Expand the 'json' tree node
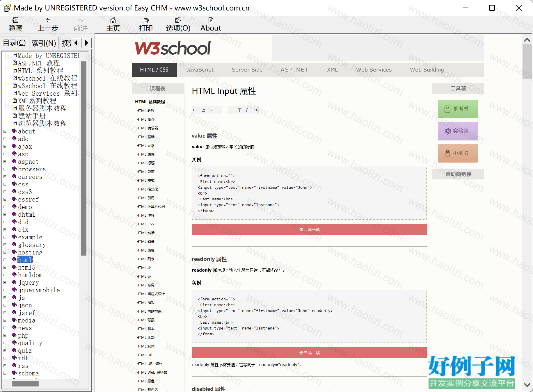This screenshot has height=392, width=533. (5, 305)
